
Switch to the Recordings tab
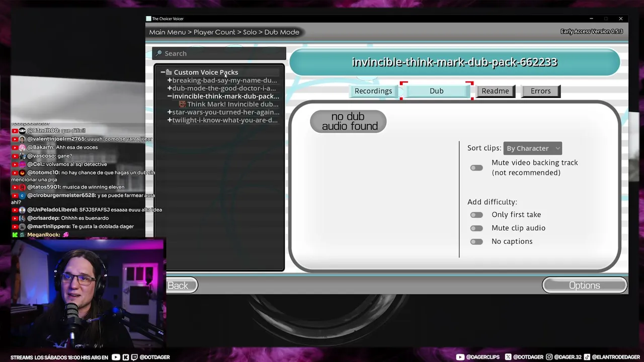[373, 91]
